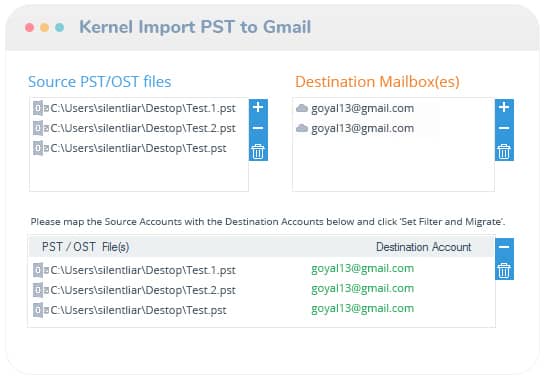Screen dimensions: 545x380
Task: Delete mappings using the trash icon
Action: pos(504,270)
